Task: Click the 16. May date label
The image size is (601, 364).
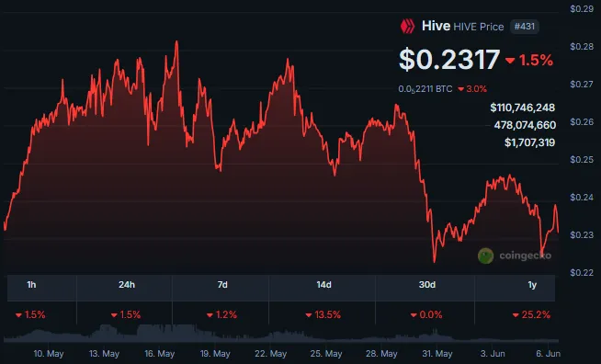Action: (160, 354)
